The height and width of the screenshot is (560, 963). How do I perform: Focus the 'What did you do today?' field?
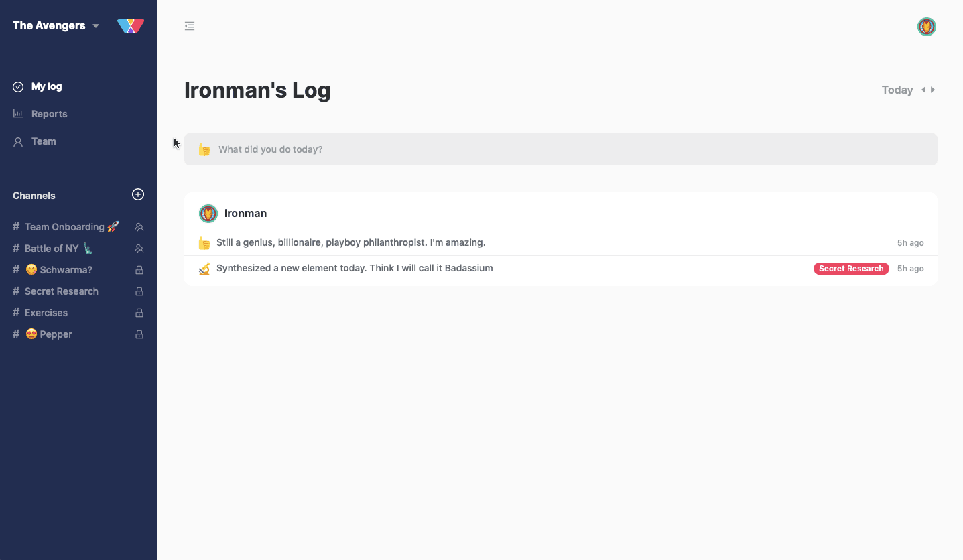(561, 149)
